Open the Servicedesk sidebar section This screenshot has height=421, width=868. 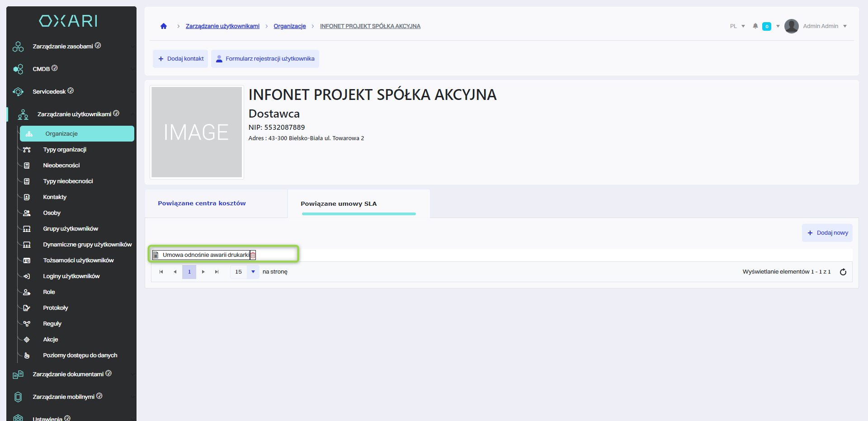(x=49, y=91)
